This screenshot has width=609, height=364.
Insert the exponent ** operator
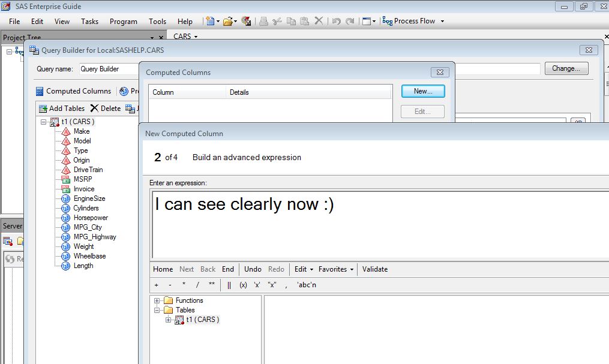coord(211,285)
